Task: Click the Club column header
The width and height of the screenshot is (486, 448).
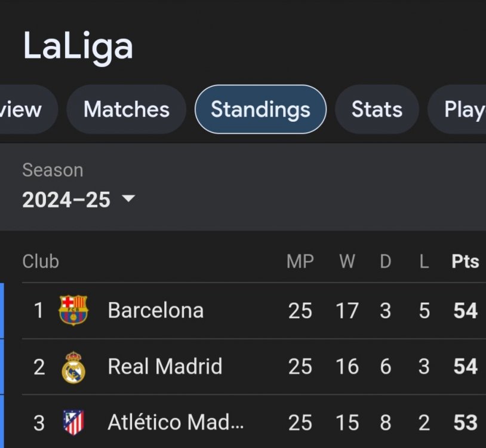Action: 41,262
